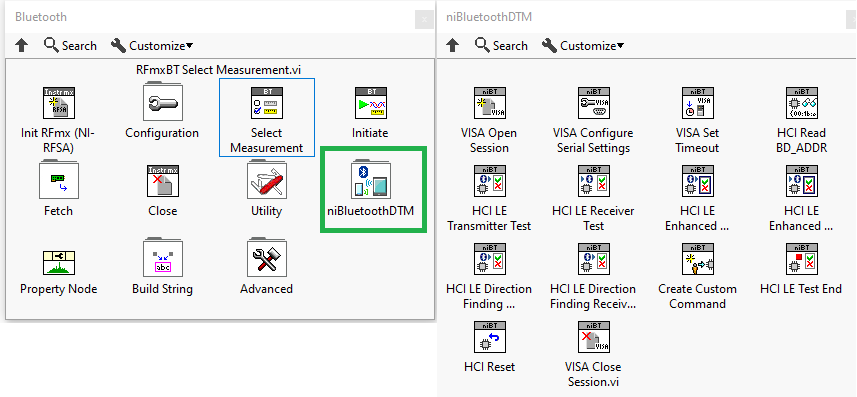Open Customize dropdown in Bluetooth palette
The image size is (857, 397).
[152, 45]
